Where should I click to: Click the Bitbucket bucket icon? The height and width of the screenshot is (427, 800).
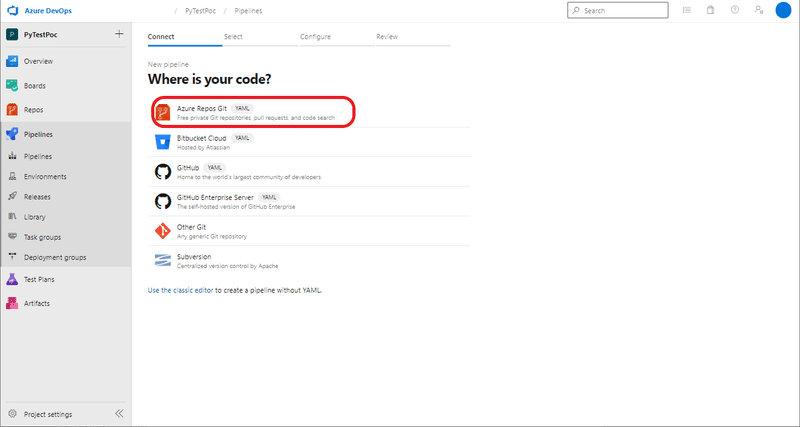click(x=163, y=142)
